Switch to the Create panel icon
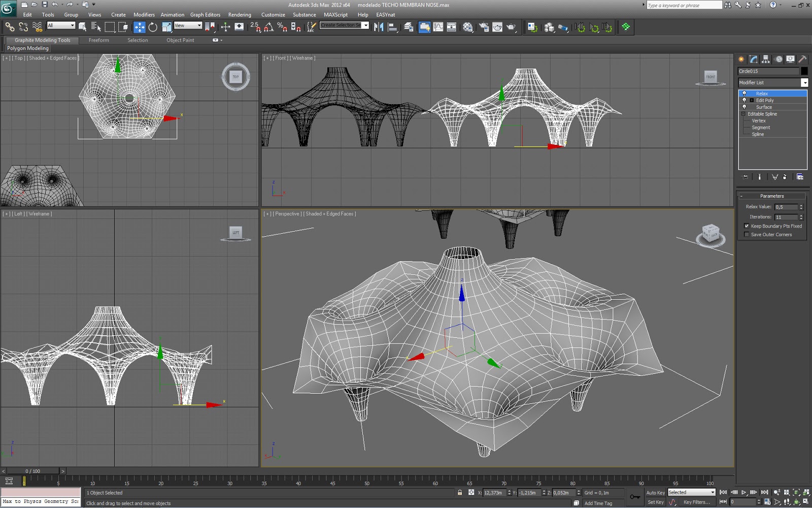 click(741, 59)
